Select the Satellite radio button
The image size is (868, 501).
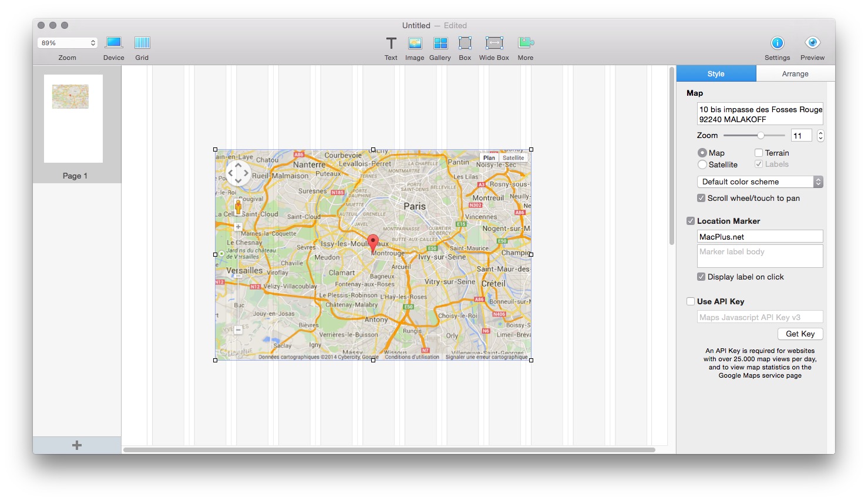[702, 164]
